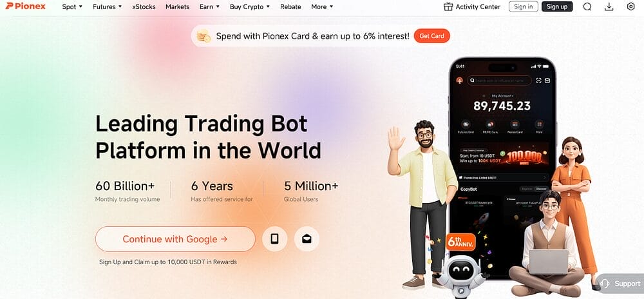Click Continue with Google button
644x299 pixels.
coord(175,239)
